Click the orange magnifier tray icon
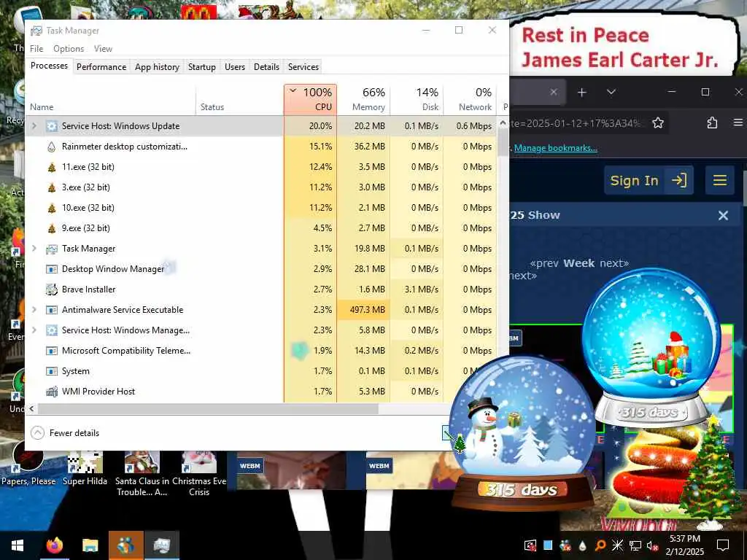The width and height of the screenshot is (747, 560). click(600, 545)
